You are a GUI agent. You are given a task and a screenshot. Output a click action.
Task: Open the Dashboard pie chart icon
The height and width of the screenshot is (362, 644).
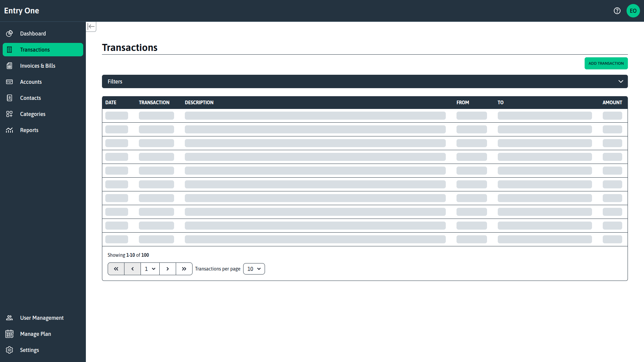click(9, 34)
